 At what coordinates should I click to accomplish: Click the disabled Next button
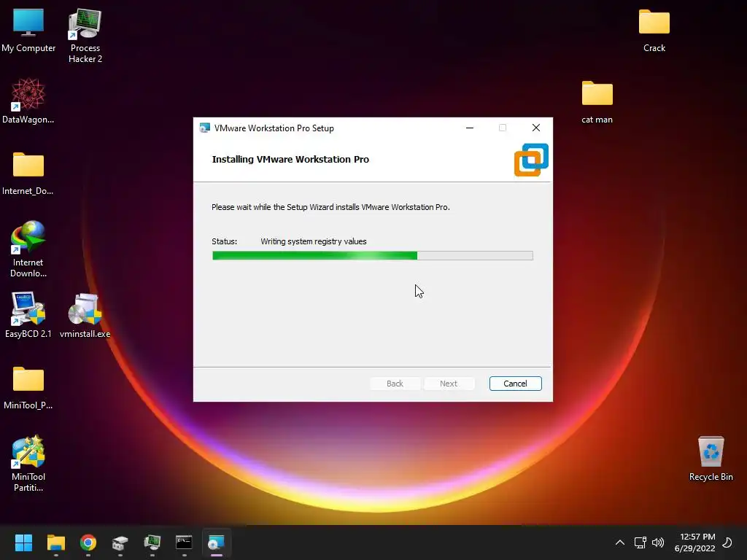click(x=449, y=384)
